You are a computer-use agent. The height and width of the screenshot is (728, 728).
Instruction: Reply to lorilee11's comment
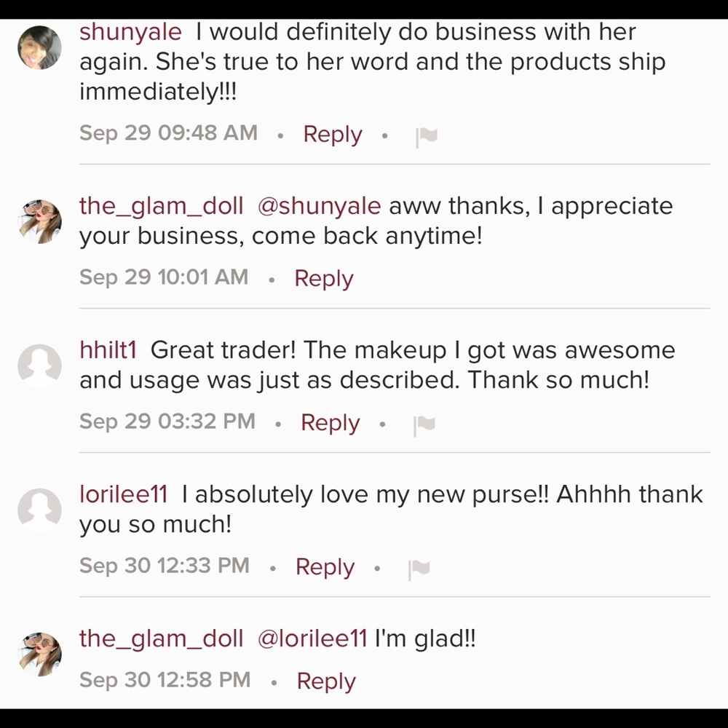pyautogui.click(x=325, y=567)
